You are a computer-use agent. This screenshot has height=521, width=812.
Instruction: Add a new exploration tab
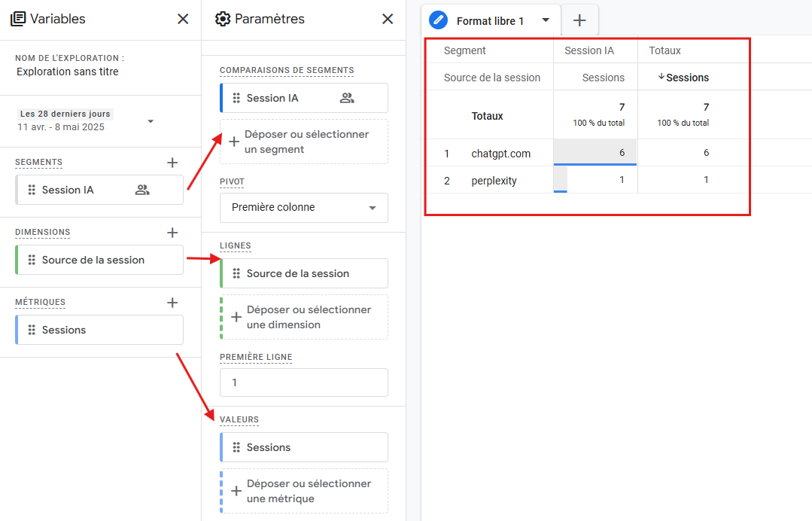click(579, 21)
